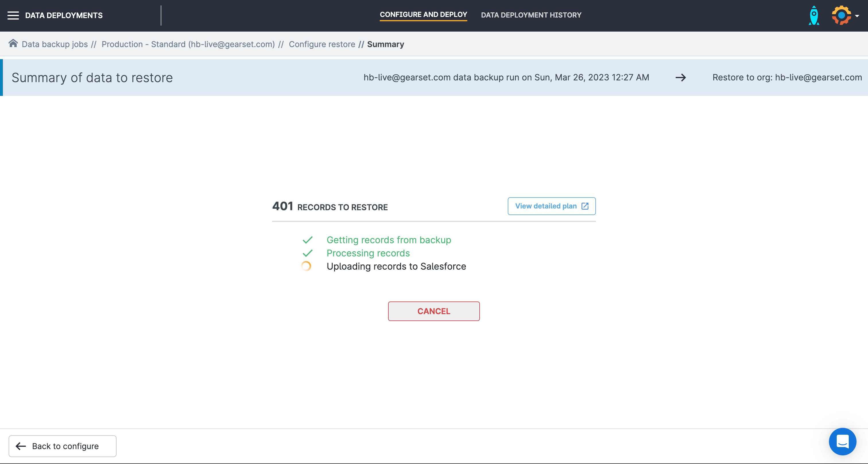
Task: Click the Processing records checkmark
Action: pos(307,253)
